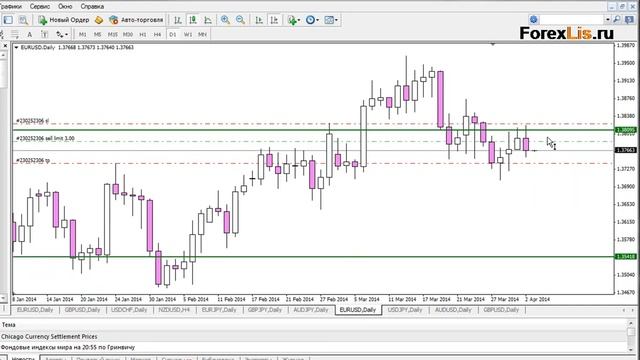This screenshot has width=640, height=360.
Task: Open the chat icon at far right
Action: tap(629, 19)
